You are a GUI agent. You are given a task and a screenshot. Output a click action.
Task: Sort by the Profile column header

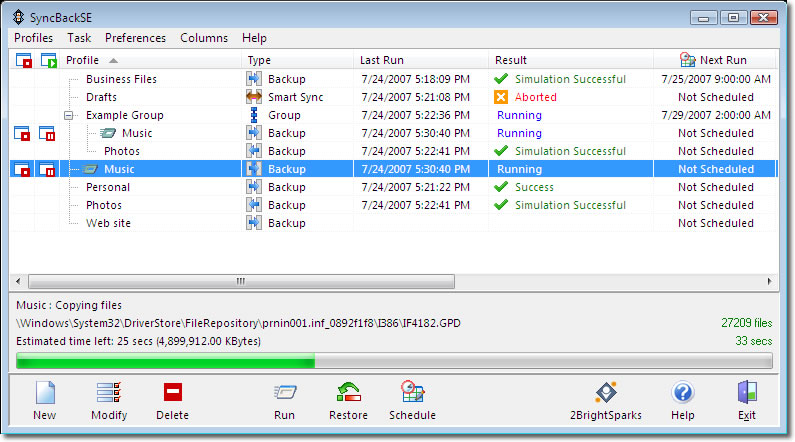pos(83,60)
